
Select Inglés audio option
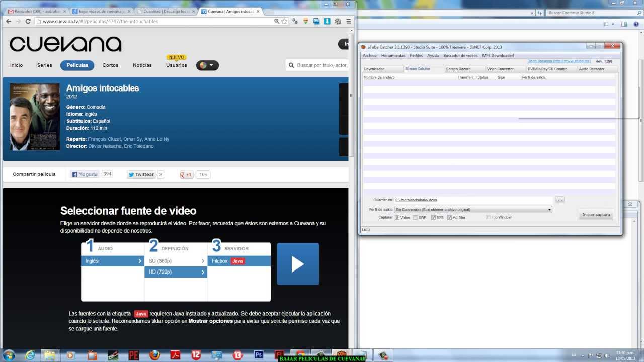113,261
